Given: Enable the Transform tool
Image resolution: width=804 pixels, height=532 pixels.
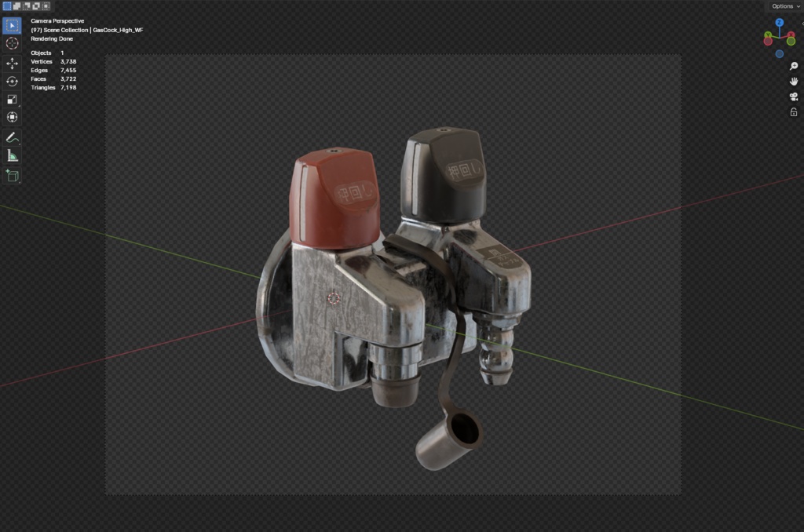Looking at the screenshot, I should (13, 118).
